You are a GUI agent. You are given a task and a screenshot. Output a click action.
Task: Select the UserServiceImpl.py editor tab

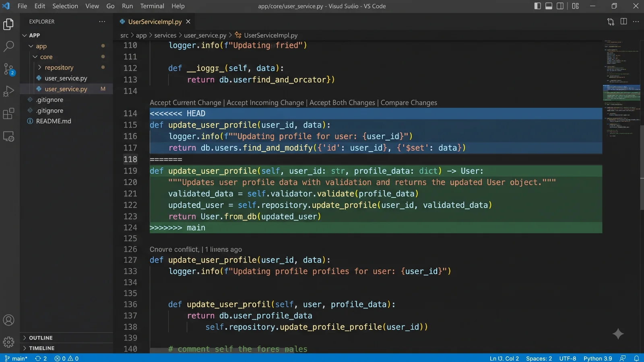(x=155, y=22)
